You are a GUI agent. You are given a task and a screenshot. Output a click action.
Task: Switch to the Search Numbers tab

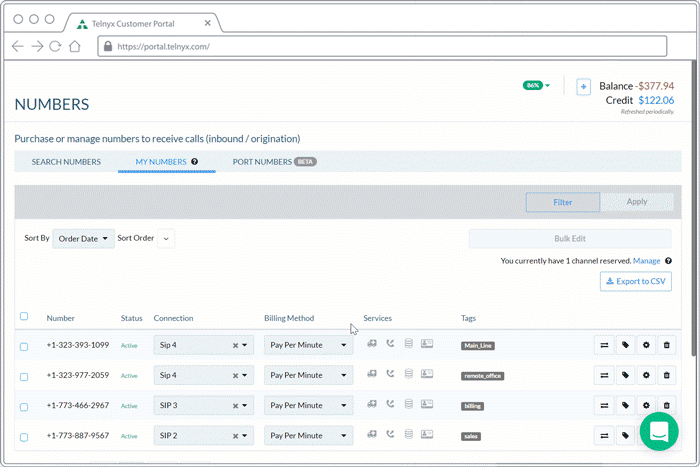click(66, 162)
